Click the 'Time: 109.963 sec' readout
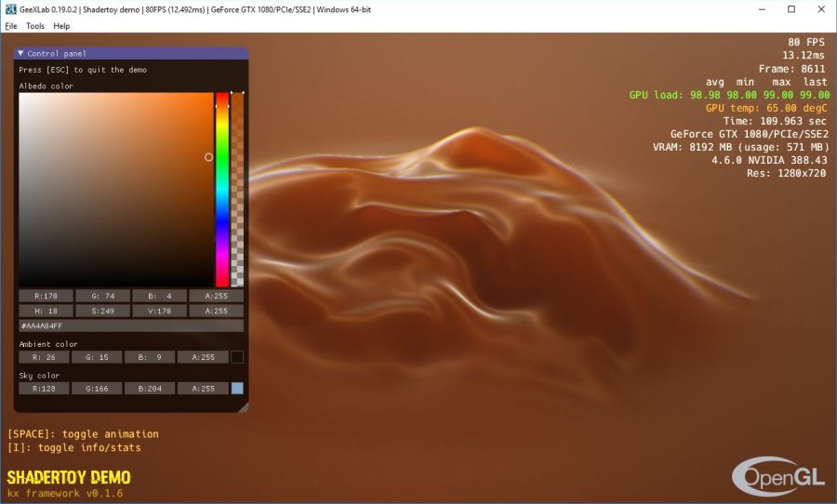 [775, 121]
